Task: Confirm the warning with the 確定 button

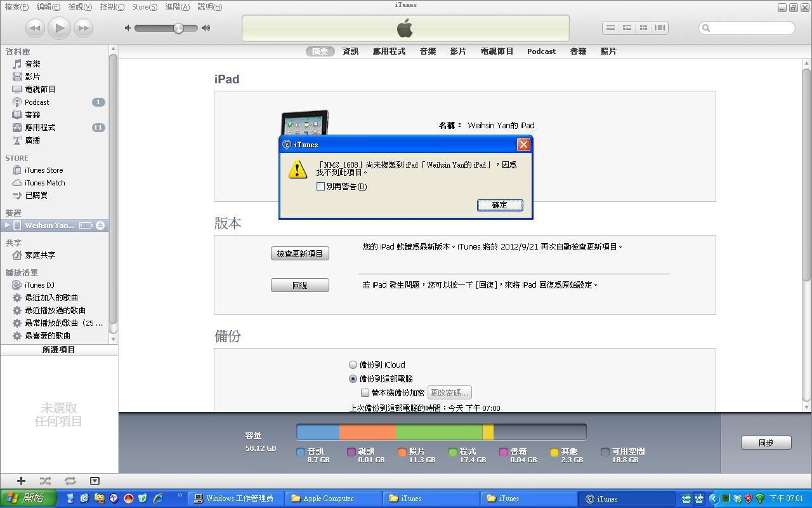Action: (x=500, y=205)
